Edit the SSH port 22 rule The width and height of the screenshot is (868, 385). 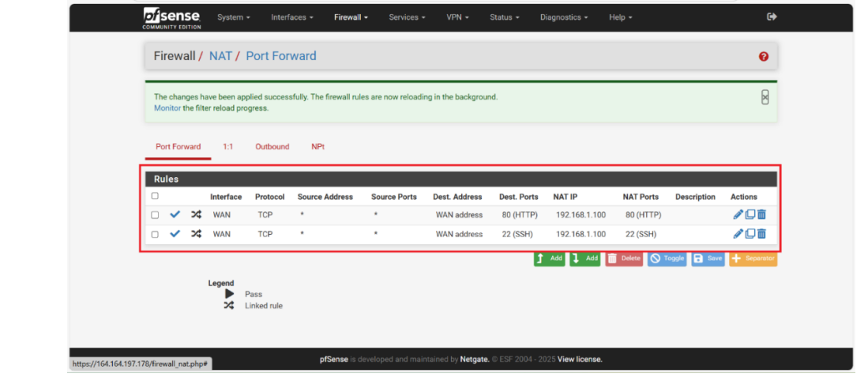738,234
